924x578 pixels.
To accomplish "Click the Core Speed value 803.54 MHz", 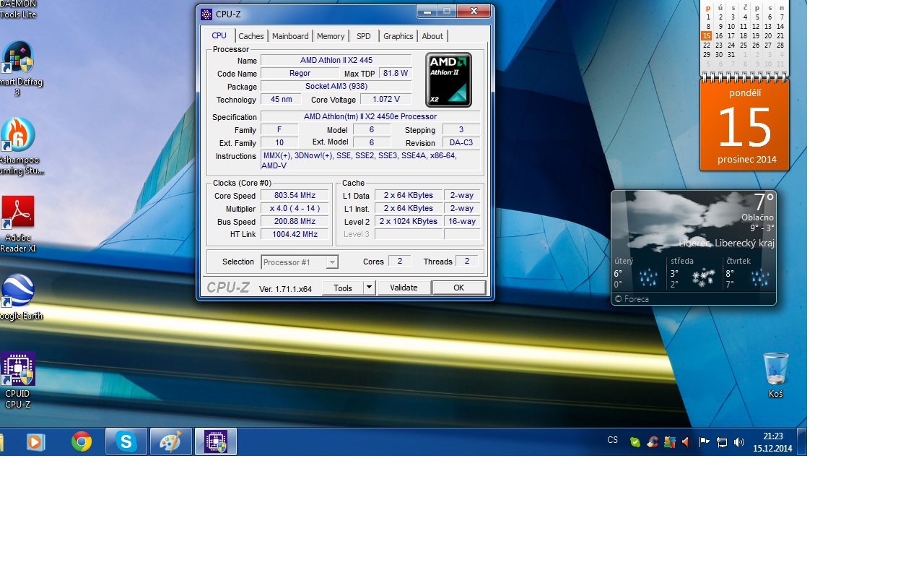I will 295,195.
